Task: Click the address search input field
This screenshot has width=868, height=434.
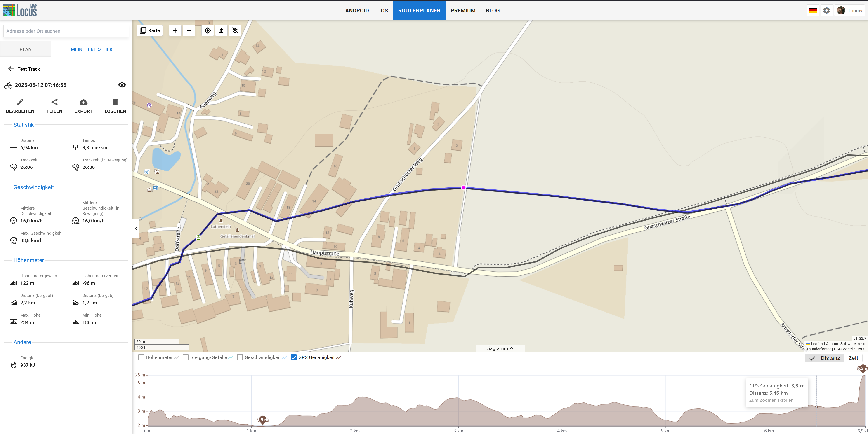Action: pyautogui.click(x=66, y=31)
